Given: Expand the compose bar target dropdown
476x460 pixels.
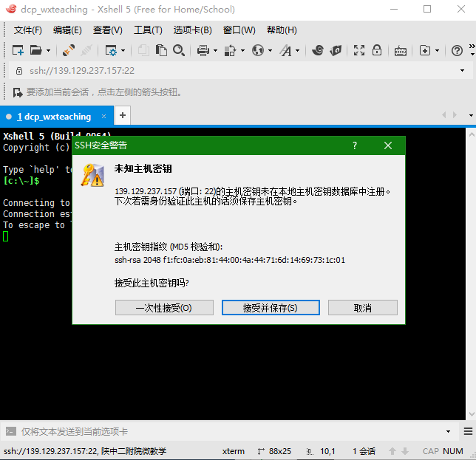Looking at the screenshot, I should click(x=448, y=431).
